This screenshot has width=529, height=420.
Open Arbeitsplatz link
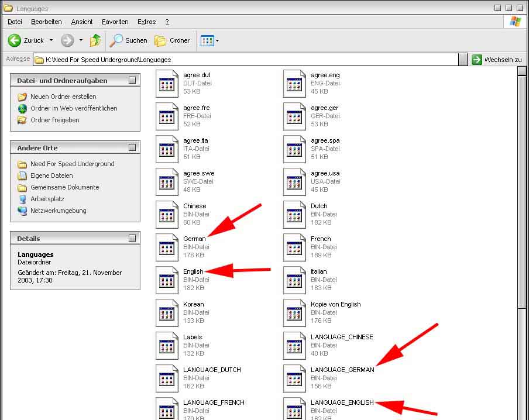(x=47, y=199)
